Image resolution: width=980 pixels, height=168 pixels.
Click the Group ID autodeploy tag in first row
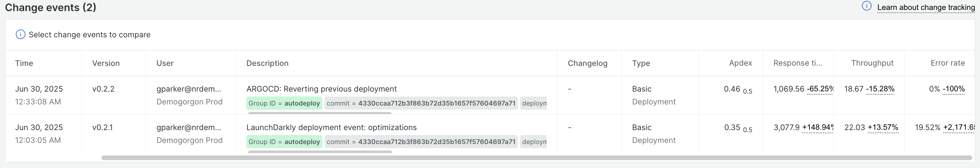pos(284,103)
